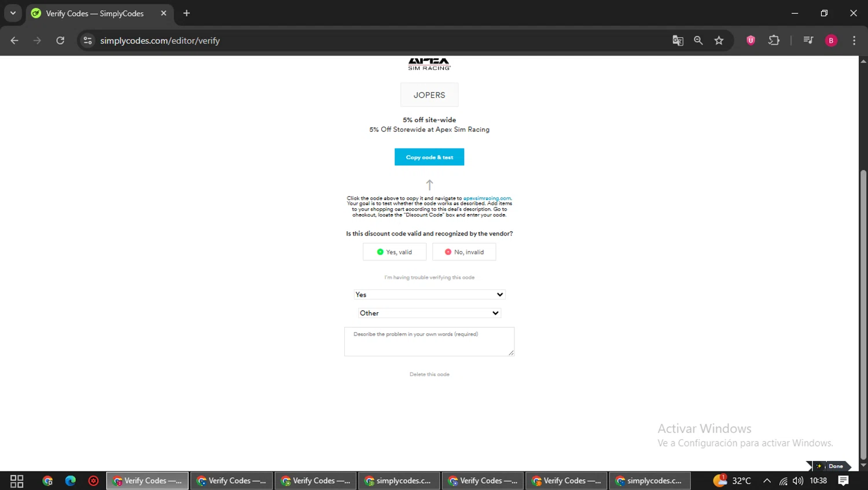Click the JOPERS code box

[429, 95]
